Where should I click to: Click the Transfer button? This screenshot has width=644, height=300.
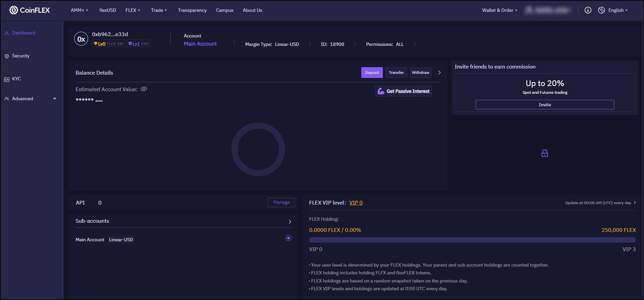tap(396, 73)
